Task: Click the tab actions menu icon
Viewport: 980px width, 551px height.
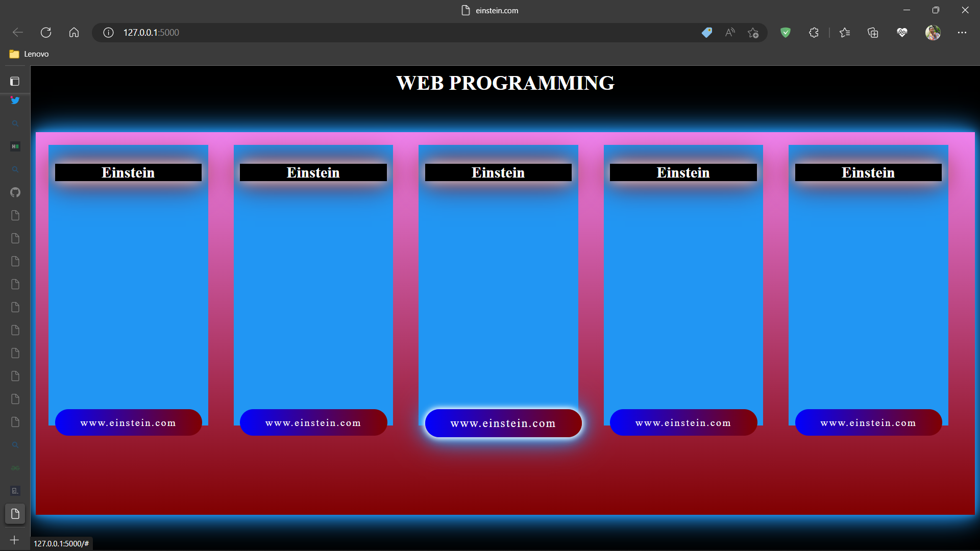Action: click(x=15, y=81)
